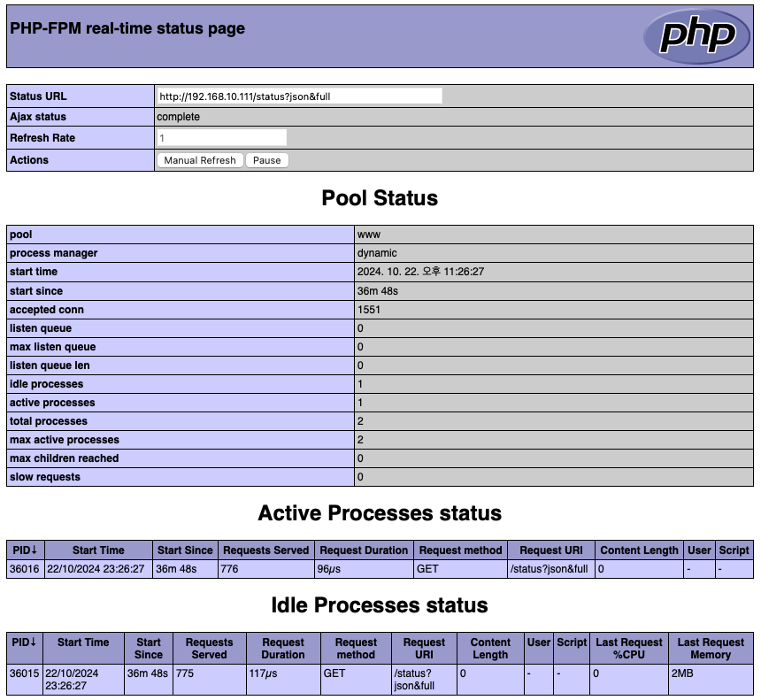Screen dimensions: 761x700
Task: Click Last Request %CPU column header
Action: pyautogui.click(x=629, y=648)
